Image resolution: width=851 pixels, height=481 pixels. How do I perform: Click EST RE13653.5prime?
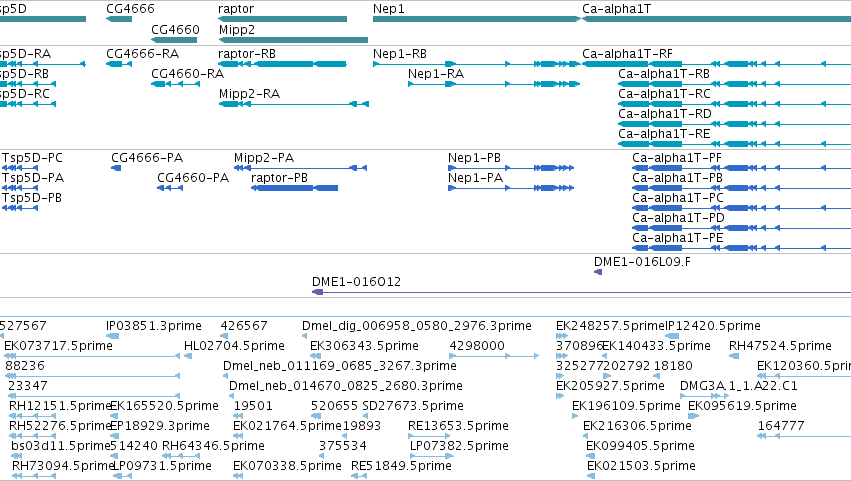coord(459,427)
